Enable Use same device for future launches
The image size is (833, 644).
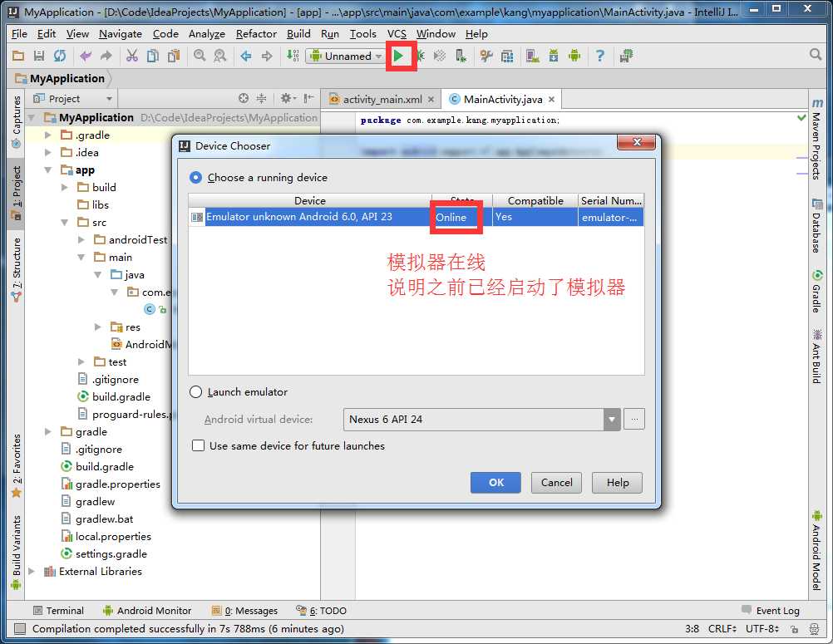(198, 445)
